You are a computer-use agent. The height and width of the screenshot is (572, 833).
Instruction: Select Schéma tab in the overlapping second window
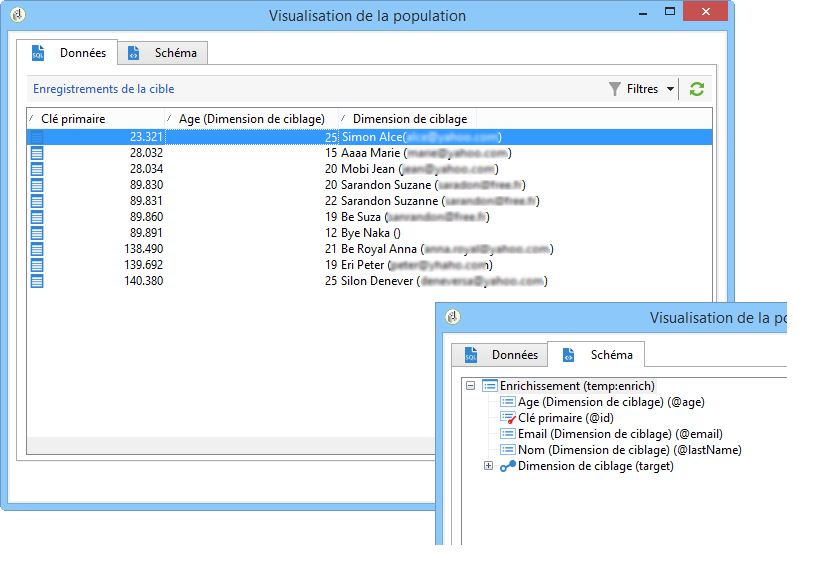pos(596,354)
